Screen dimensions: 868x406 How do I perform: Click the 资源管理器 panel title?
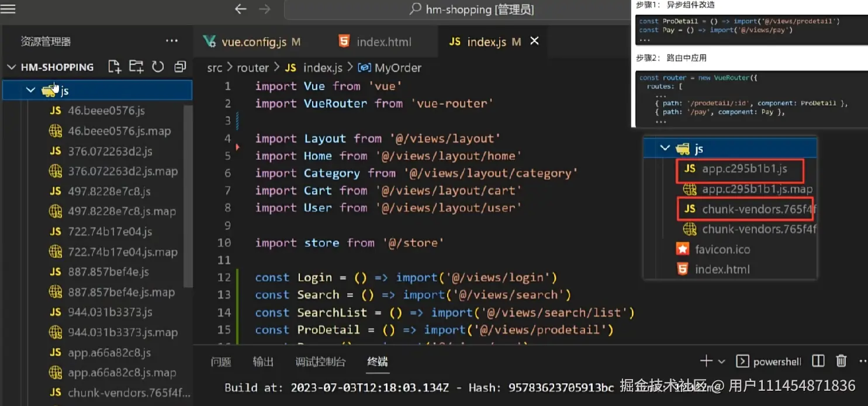pyautogui.click(x=46, y=42)
